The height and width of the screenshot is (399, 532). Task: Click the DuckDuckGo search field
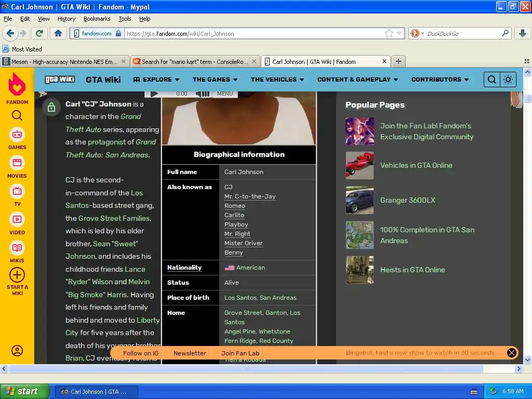coord(463,33)
